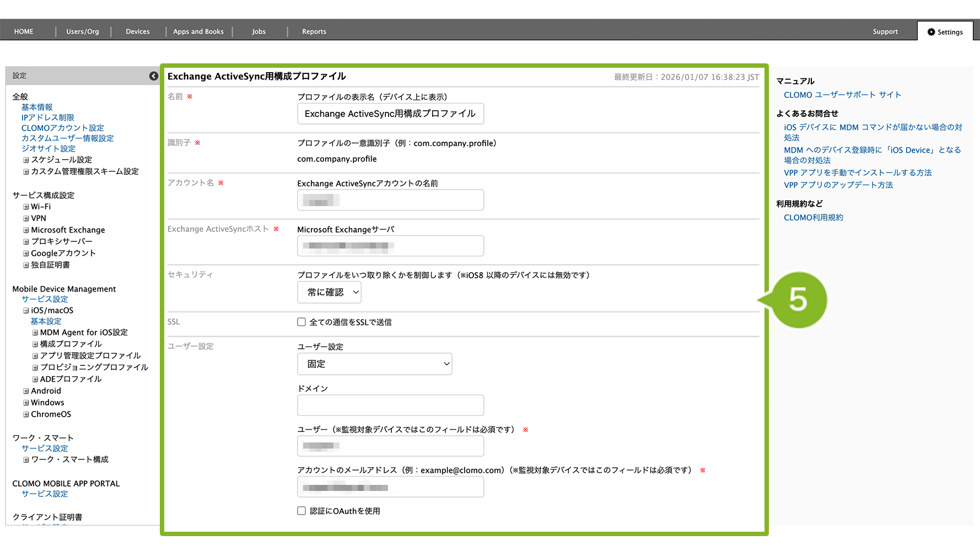Expand the Android node plus icon

26,391
